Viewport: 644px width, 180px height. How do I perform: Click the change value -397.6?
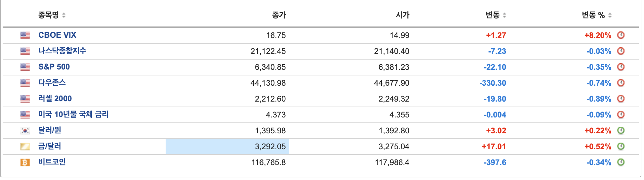[x=495, y=162]
